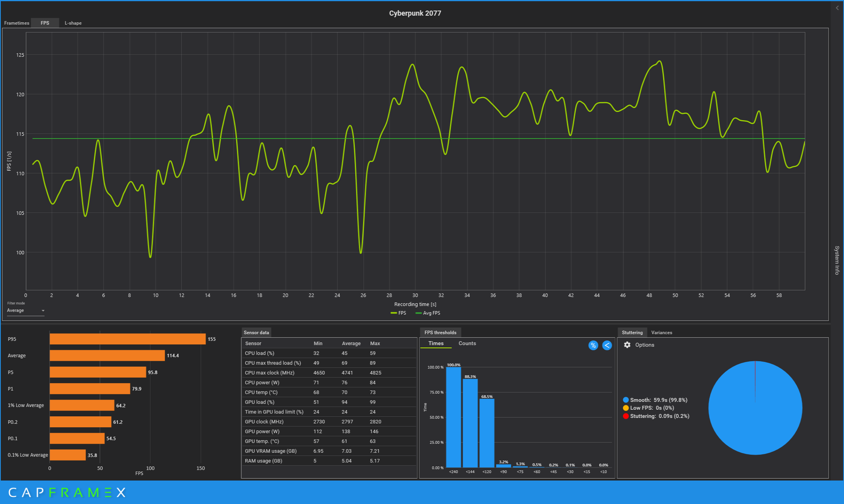The width and height of the screenshot is (844, 504).
Task: Click the <120 threshold bar at 68.5%
Action: pyautogui.click(x=487, y=433)
